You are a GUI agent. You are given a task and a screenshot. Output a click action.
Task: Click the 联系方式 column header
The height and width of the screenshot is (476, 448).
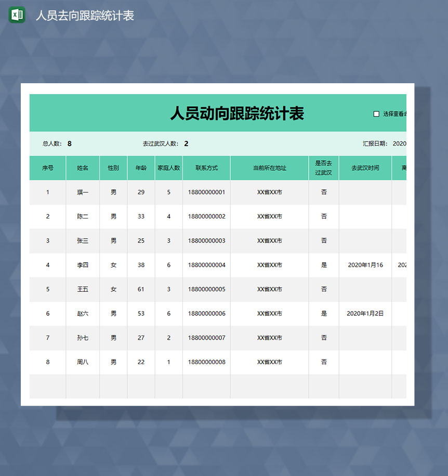(206, 168)
